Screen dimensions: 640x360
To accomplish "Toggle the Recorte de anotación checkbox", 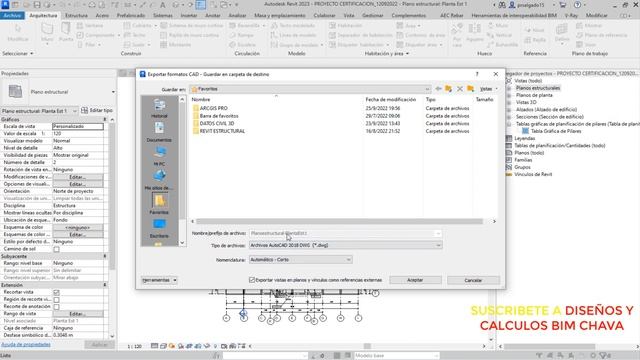I will point(56,307).
